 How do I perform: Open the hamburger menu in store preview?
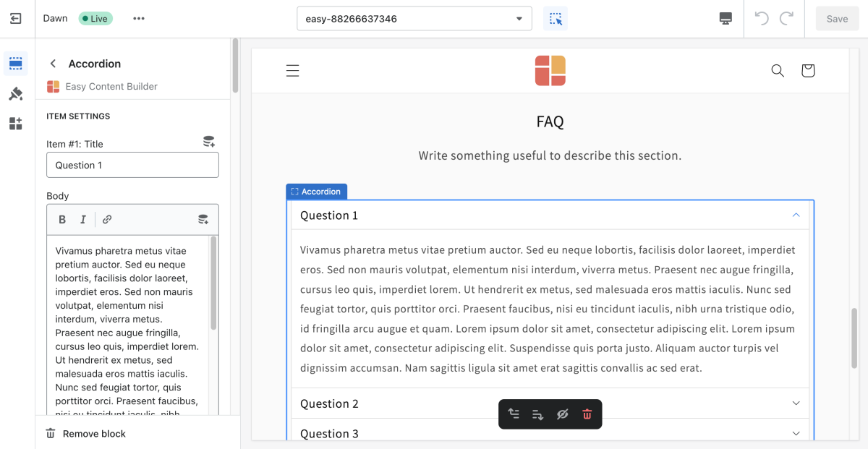292,71
